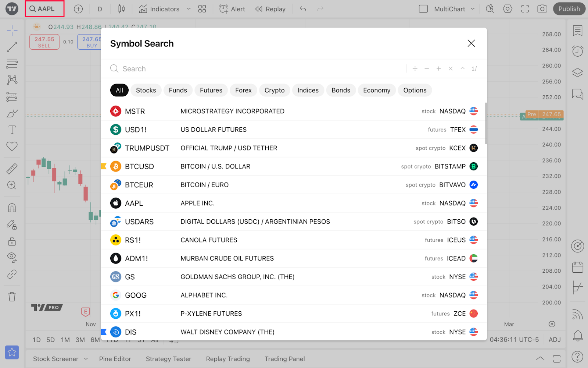Image resolution: width=588 pixels, height=368 pixels.
Task: Remove drawings with the trash icon
Action: (x=12, y=297)
